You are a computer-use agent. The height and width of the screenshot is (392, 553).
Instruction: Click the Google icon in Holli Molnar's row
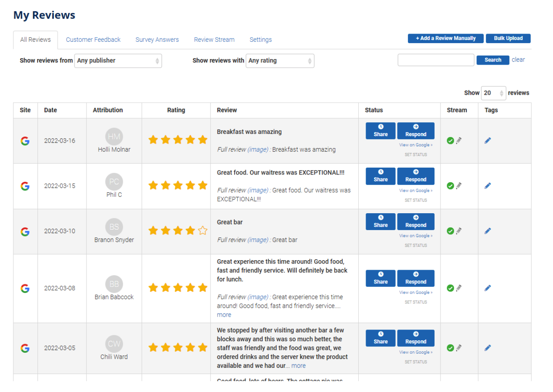25,141
